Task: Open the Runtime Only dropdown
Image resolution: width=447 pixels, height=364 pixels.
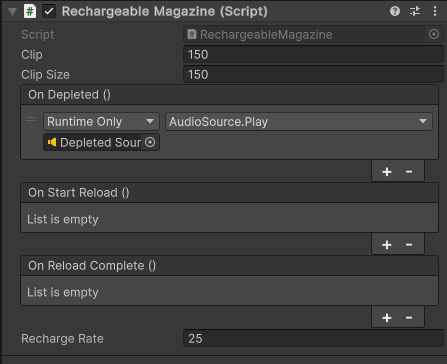Action: point(101,121)
